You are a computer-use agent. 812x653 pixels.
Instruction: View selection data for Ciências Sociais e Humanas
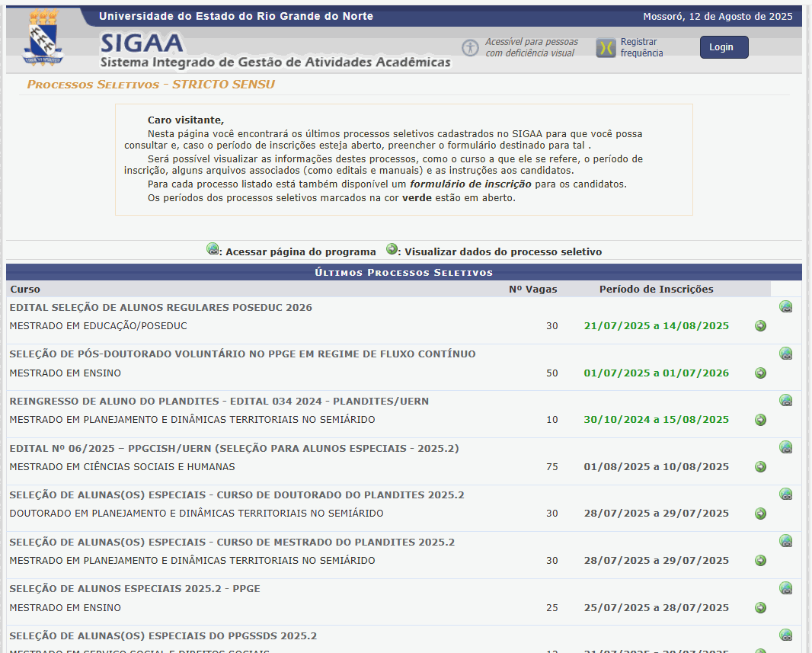tap(760, 467)
